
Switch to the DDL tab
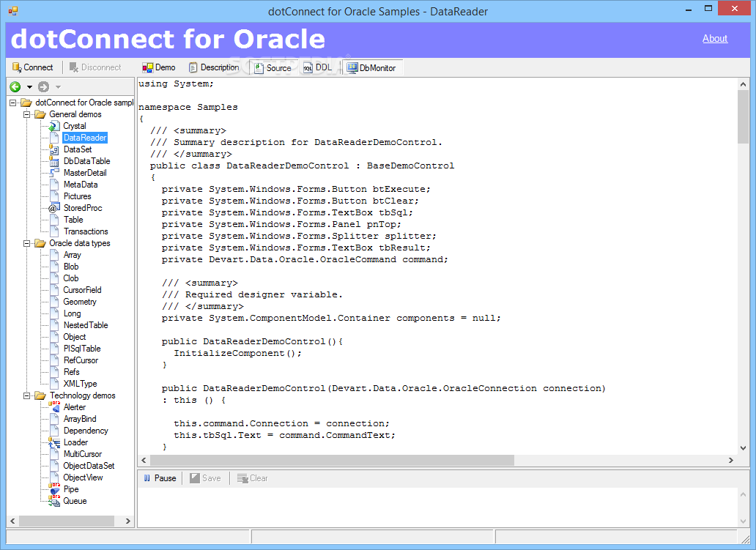(x=317, y=67)
